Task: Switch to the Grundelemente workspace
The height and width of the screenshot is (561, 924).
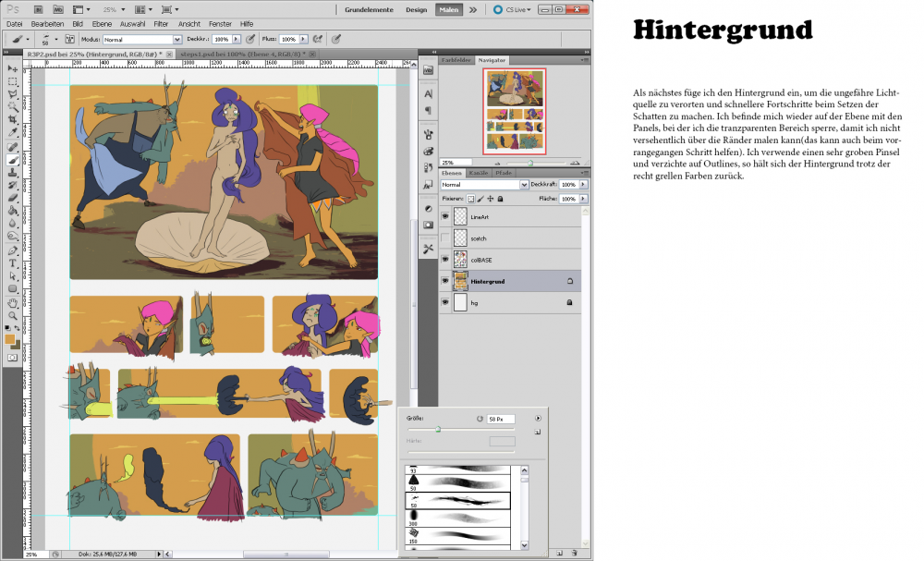Action: pos(369,9)
